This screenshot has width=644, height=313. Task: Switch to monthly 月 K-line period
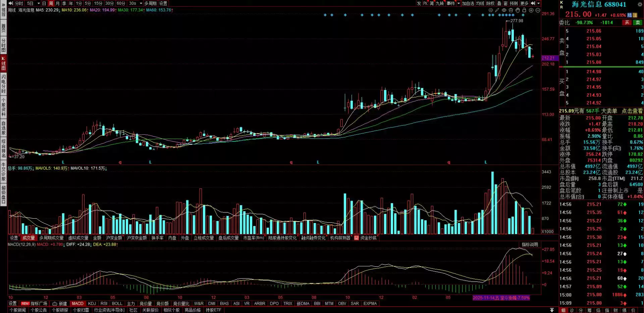click(x=57, y=3)
